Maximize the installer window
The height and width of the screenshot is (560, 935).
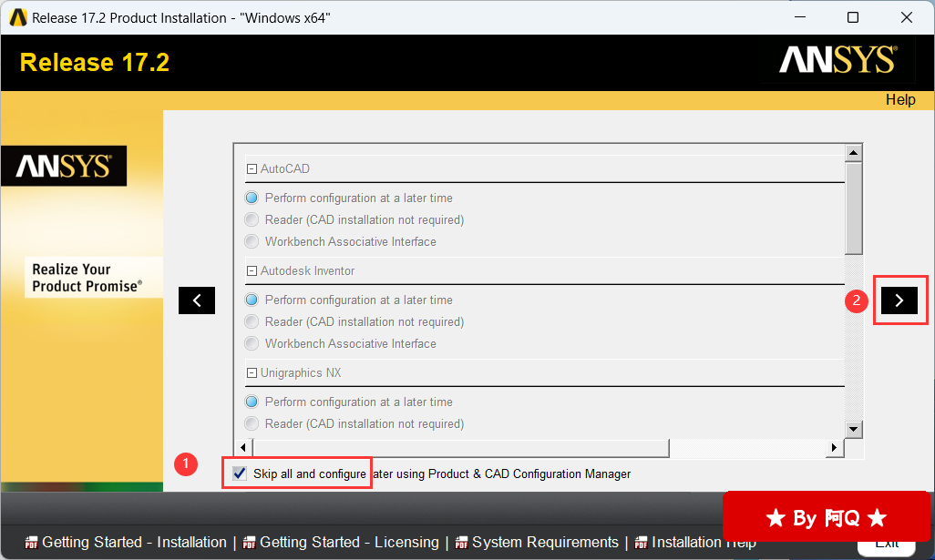click(853, 17)
